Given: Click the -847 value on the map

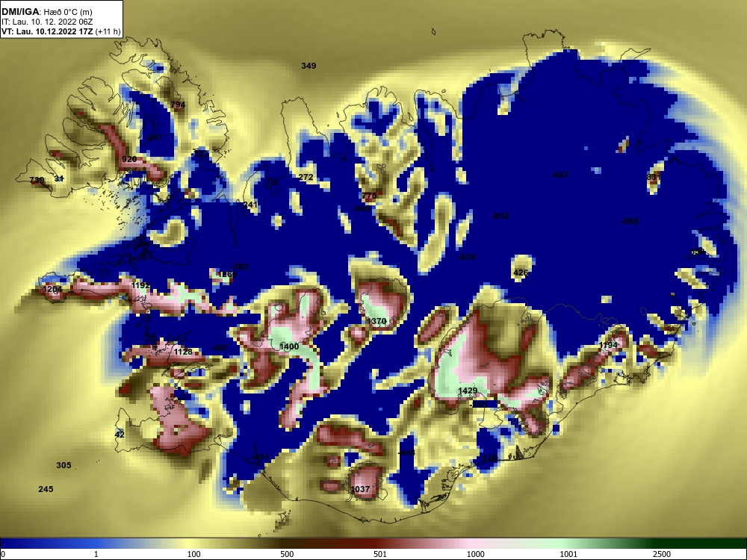Looking at the screenshot, I should (560, 175).
